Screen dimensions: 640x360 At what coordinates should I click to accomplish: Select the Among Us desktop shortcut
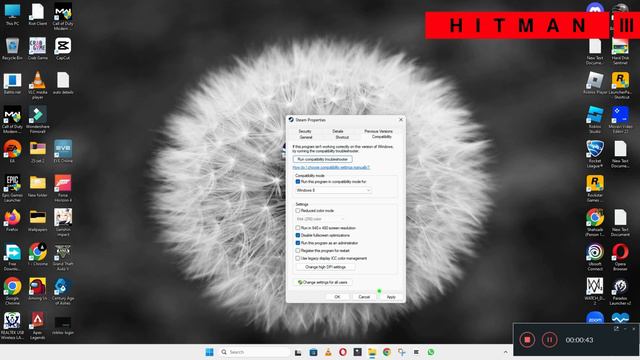tap(38, 289)
